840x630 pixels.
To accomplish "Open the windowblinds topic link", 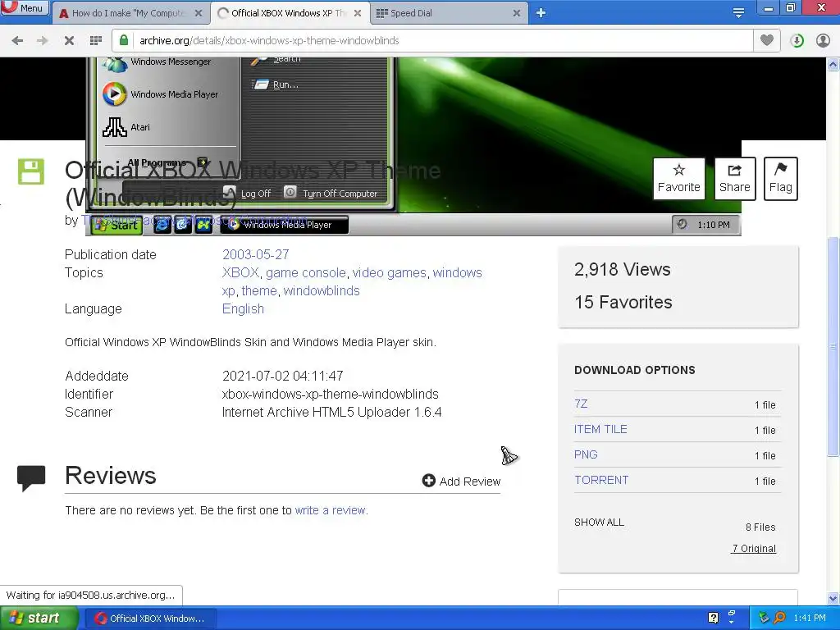I will click(322, 291).
